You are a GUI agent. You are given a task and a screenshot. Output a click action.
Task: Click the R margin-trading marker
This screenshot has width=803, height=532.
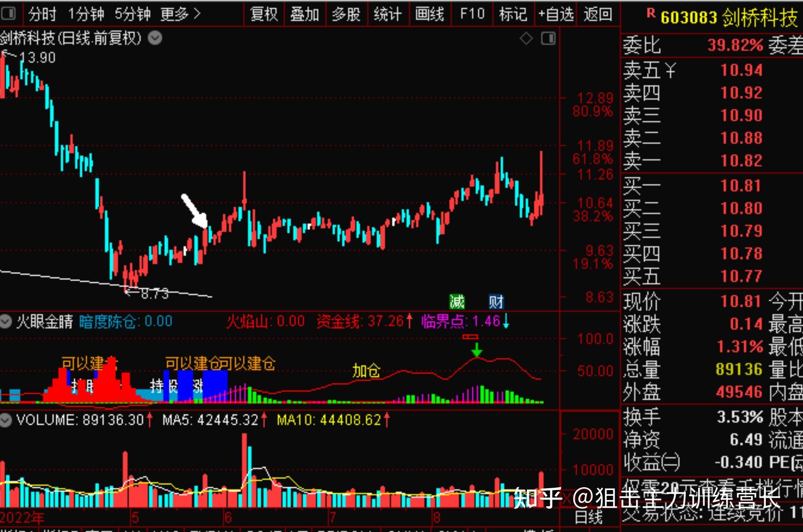click(651, 13)
